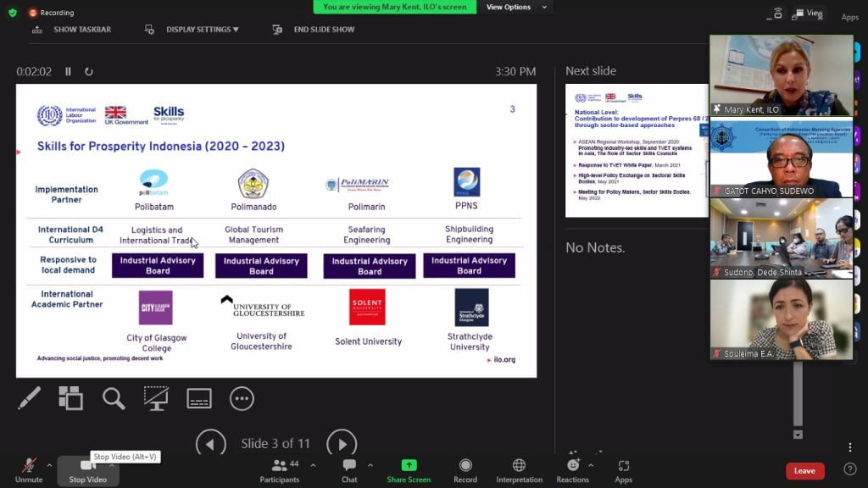Stop the video camera
Viewport: 868px width, 488px height.
87,471
